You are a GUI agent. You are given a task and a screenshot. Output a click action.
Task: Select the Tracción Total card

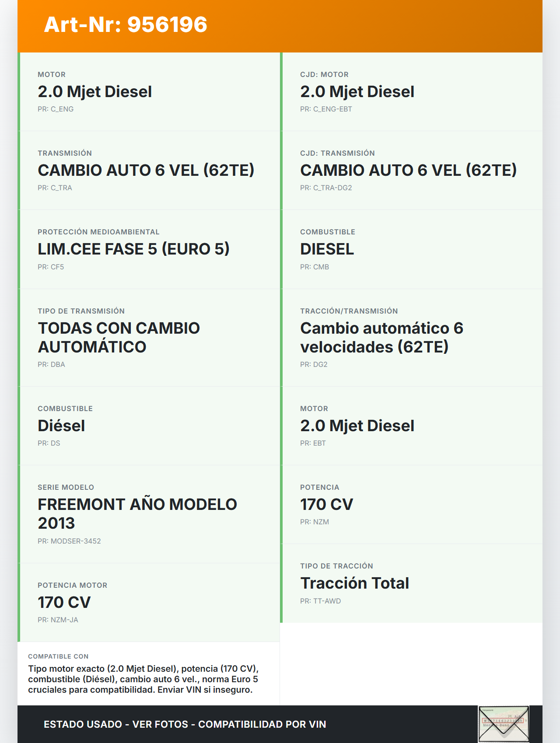coord(412,583)
